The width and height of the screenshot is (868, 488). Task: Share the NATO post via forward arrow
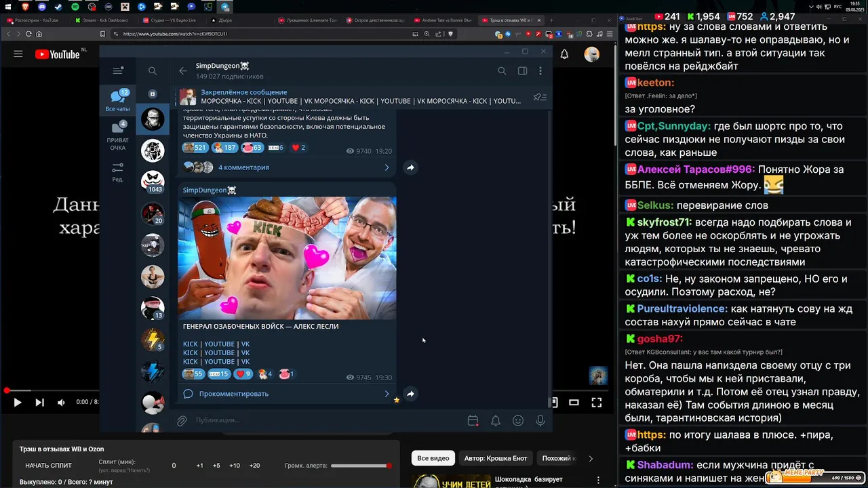(410, 167)
